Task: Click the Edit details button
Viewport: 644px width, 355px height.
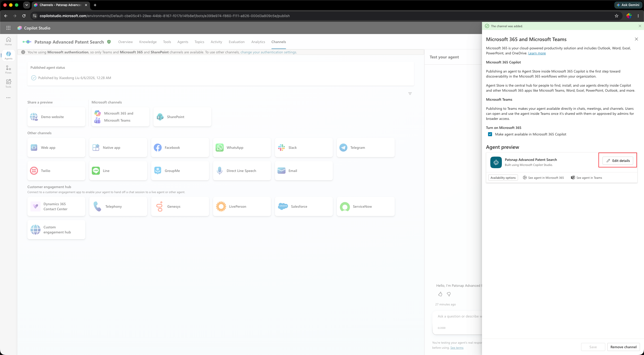Action: pos(618,161)
